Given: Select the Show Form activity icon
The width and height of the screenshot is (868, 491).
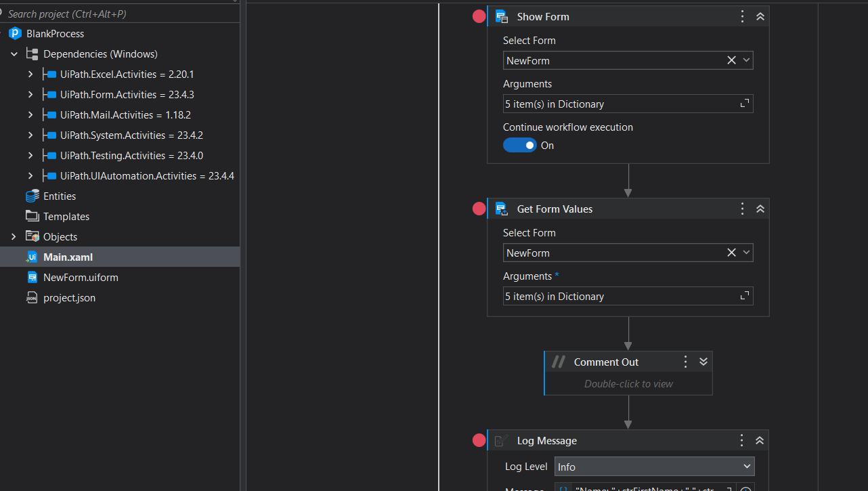Looking at the screenshot, I should 501,17.
